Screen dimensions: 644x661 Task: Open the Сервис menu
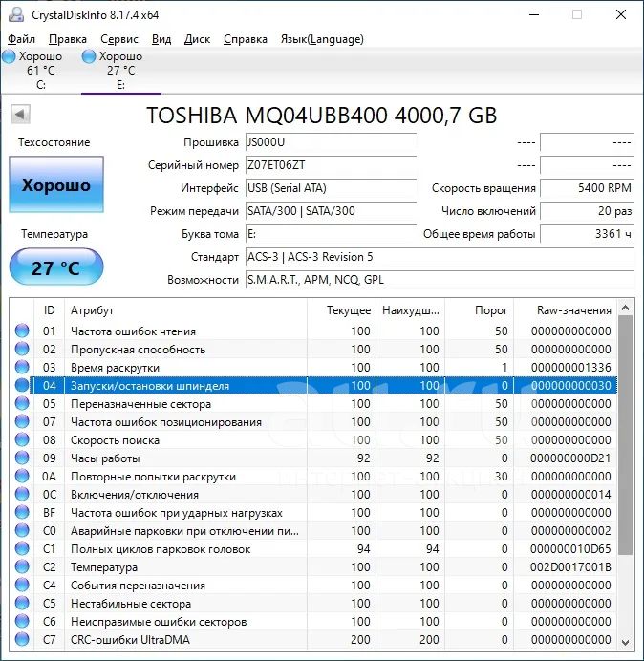point(119,39)
